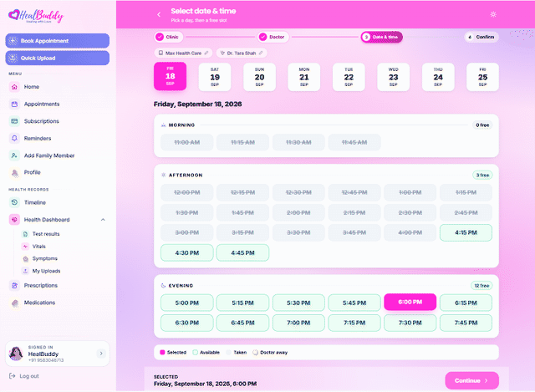
Task: Click the My Uploads upload icon
Action: coord(25,271)
